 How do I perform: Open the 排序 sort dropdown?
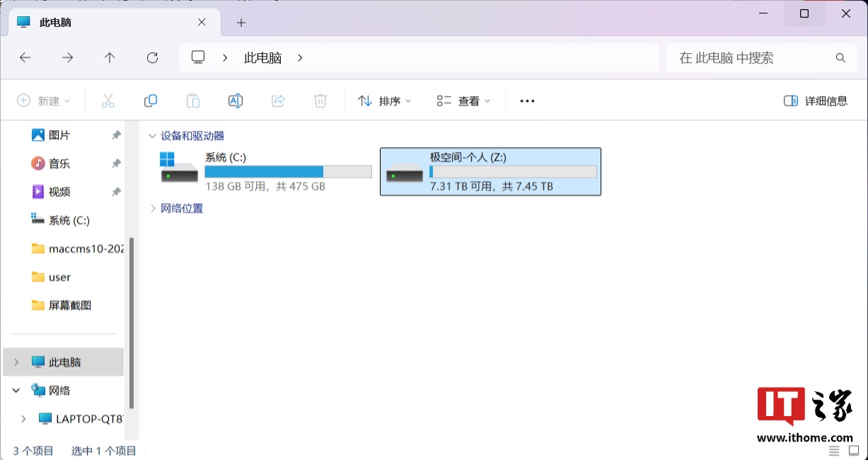[x=384, y=101]
